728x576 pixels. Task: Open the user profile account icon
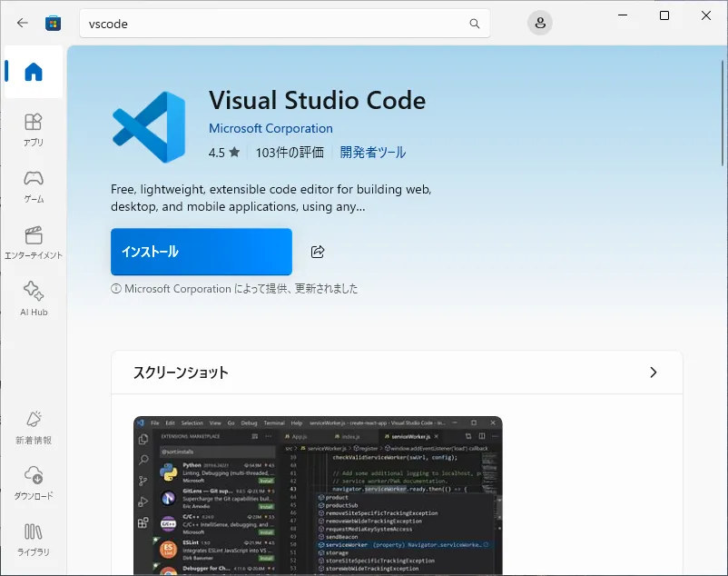(539, 24)
